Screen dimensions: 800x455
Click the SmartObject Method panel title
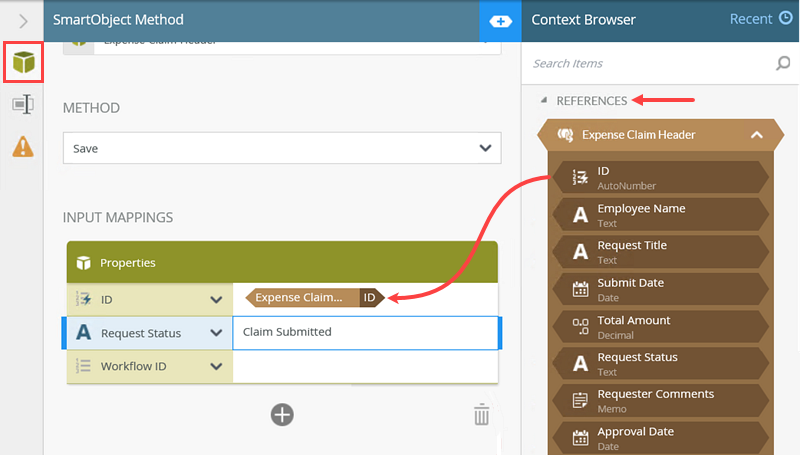coord(118,19)
